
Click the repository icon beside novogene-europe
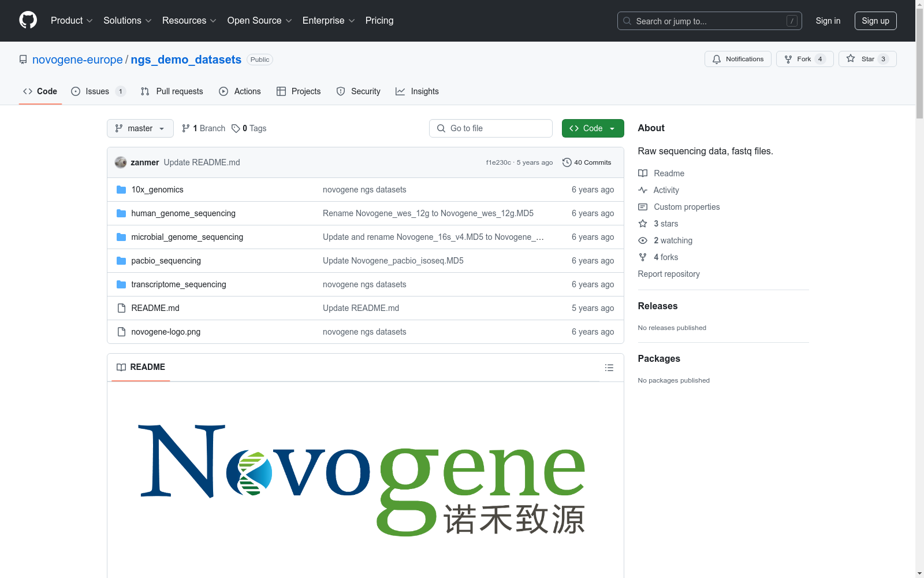[x=23, y=60]
